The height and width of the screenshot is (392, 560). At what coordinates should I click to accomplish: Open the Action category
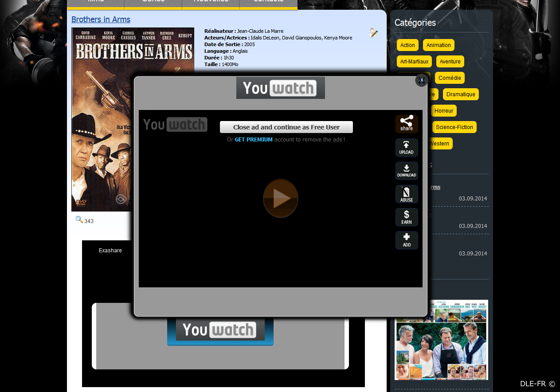coord(407,45)
